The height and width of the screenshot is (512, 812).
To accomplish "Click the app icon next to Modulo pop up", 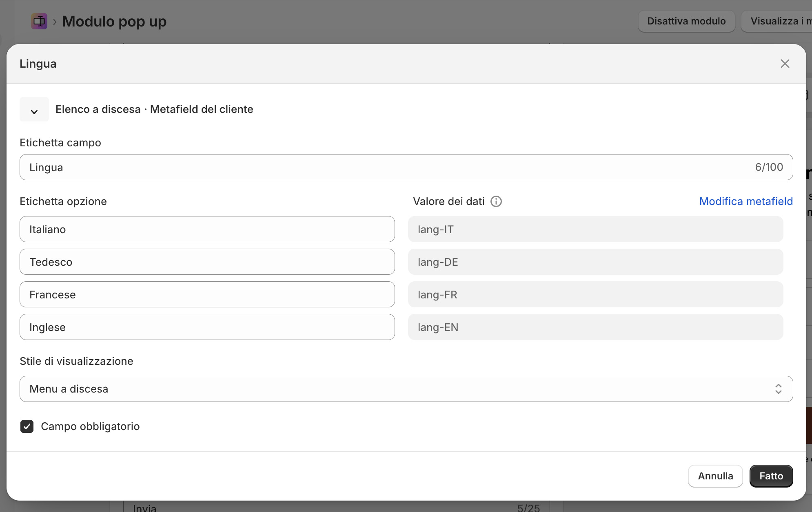I will point(39,21).
